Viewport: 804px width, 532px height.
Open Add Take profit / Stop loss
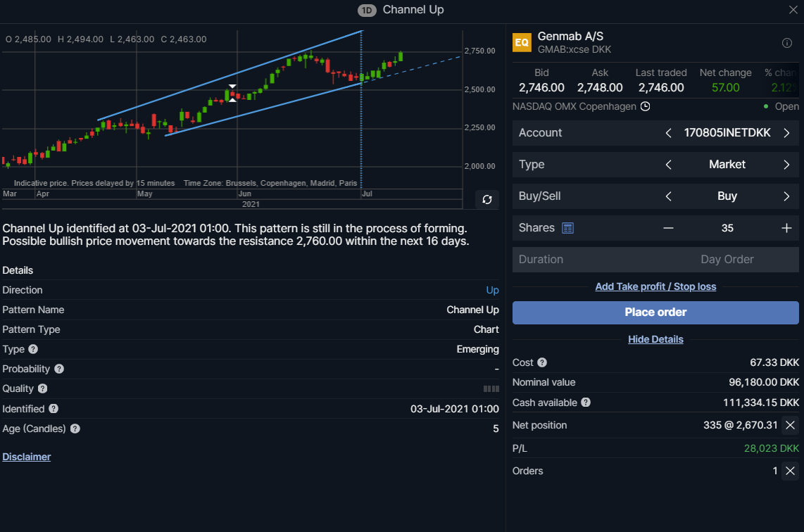point(655,286)
